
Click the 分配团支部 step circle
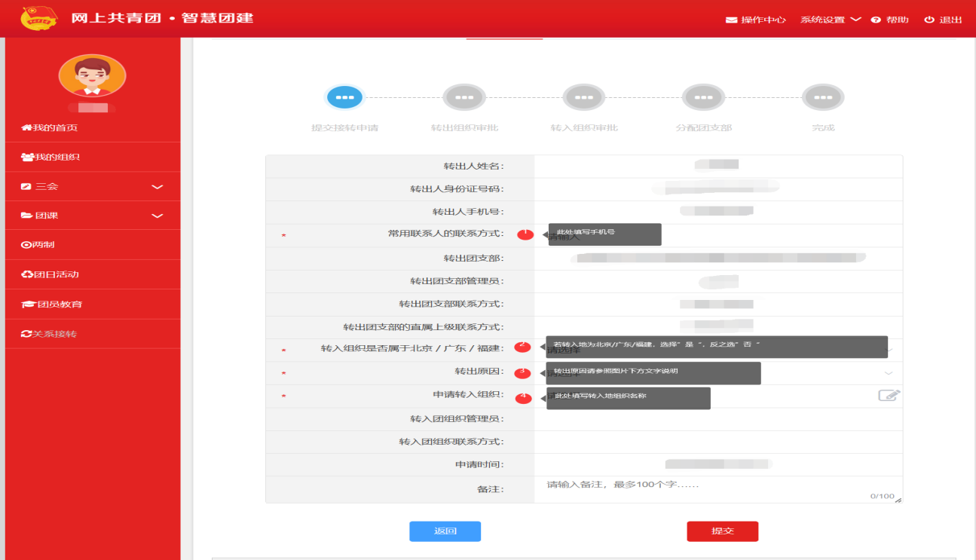click(703, 97)
